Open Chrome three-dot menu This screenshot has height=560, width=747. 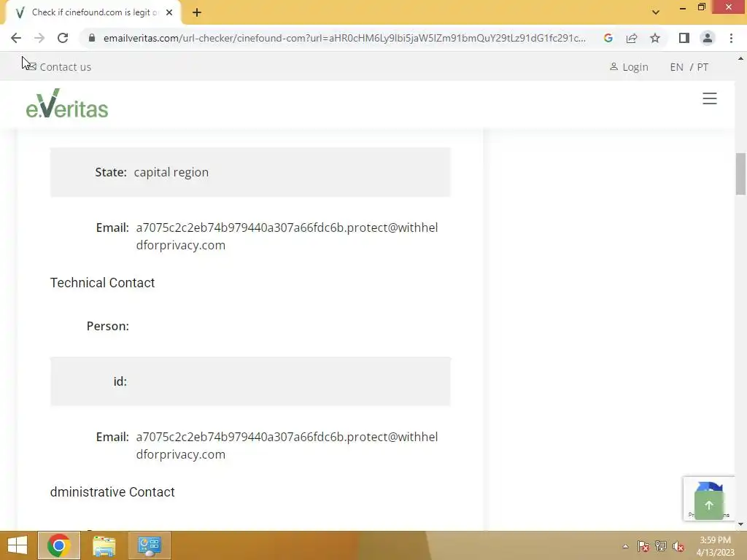pos(731,38)
